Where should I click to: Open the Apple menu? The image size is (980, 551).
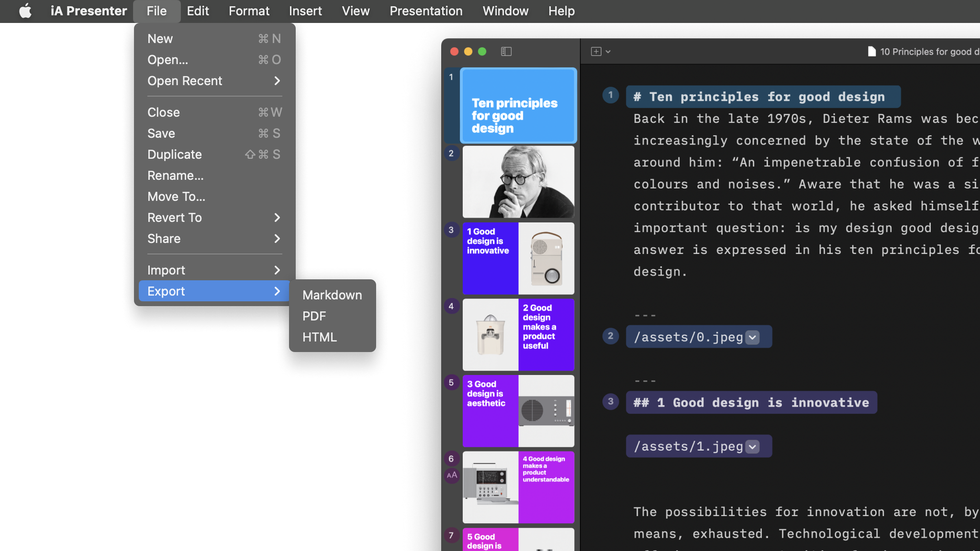pyautogui.click(x=25, y=11)
